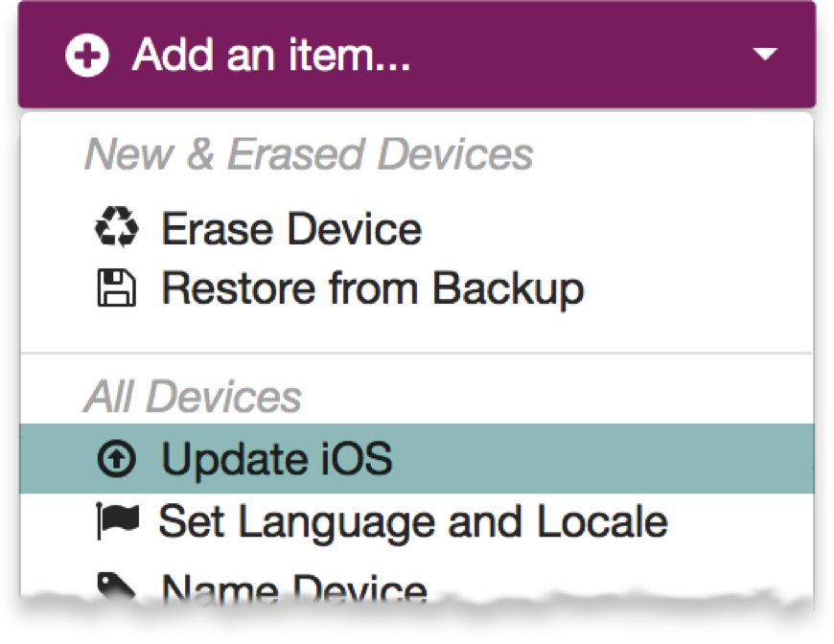Choose Erase Device from the menu
Image resolution: width=834 pixels, height=644 pixels.
pyautogui.click(x=290, y=230)
